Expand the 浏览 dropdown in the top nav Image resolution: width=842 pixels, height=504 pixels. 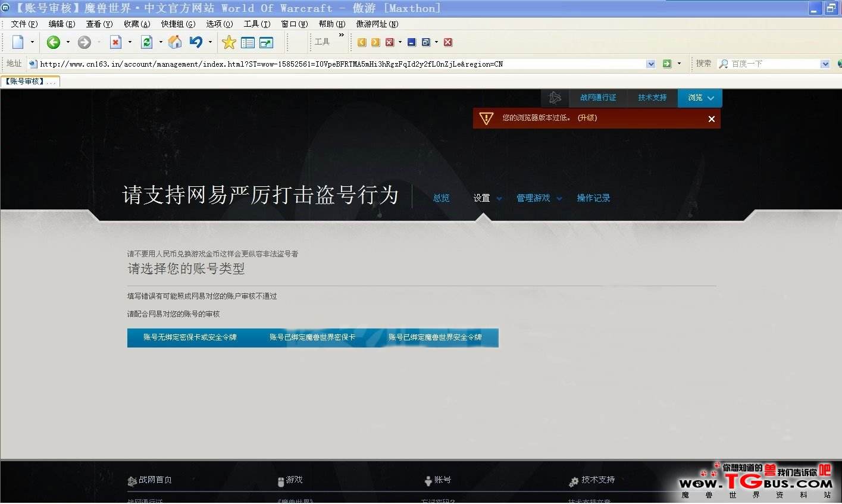coord(710,98)
